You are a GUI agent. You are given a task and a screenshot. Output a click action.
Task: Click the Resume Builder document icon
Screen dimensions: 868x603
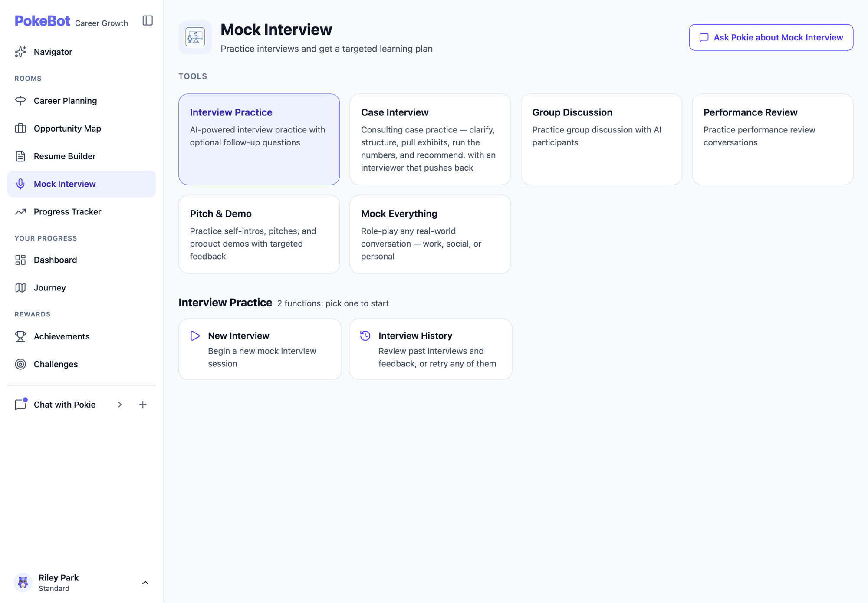coord(20,156)
